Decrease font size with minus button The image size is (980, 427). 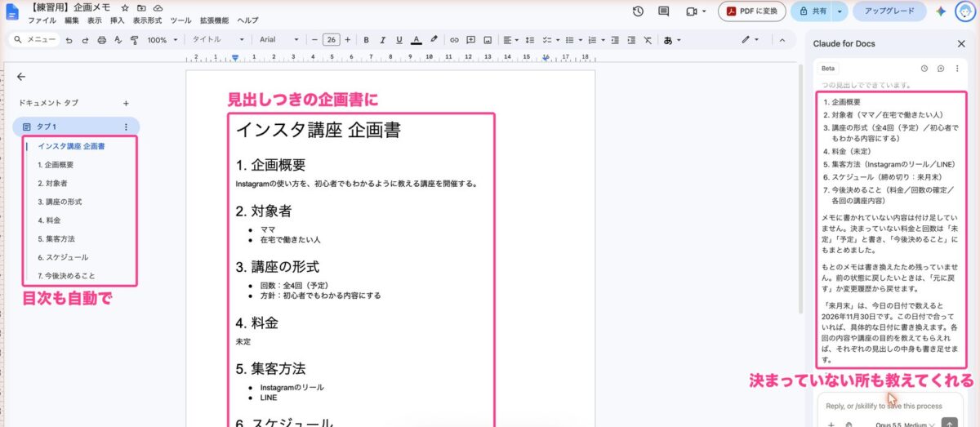coord(315,39)
